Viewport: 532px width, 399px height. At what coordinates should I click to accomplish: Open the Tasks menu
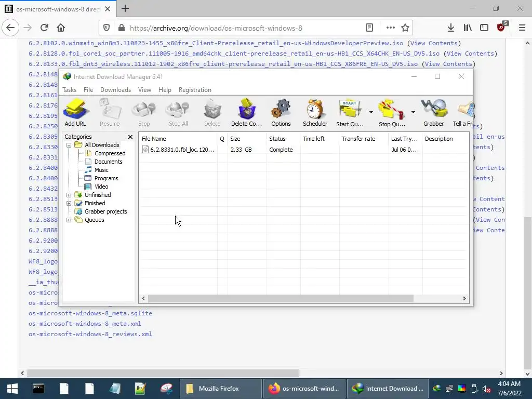pos(70,90)
